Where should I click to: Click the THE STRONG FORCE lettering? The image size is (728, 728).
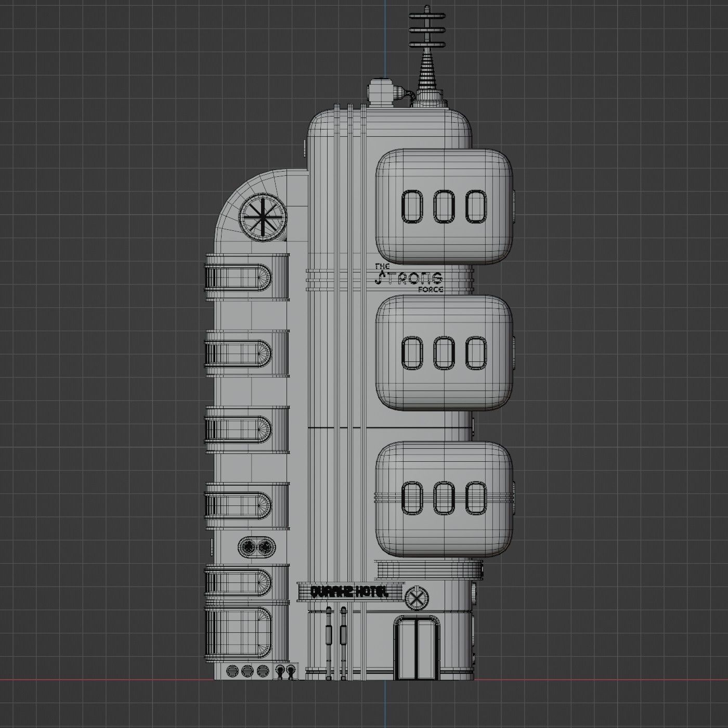(x=409, y=278)
